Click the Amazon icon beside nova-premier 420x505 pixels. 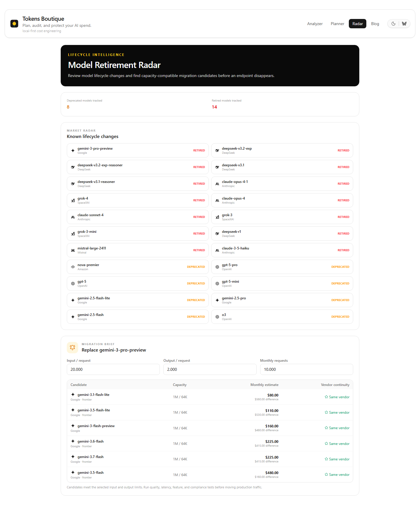click(73, 267)
